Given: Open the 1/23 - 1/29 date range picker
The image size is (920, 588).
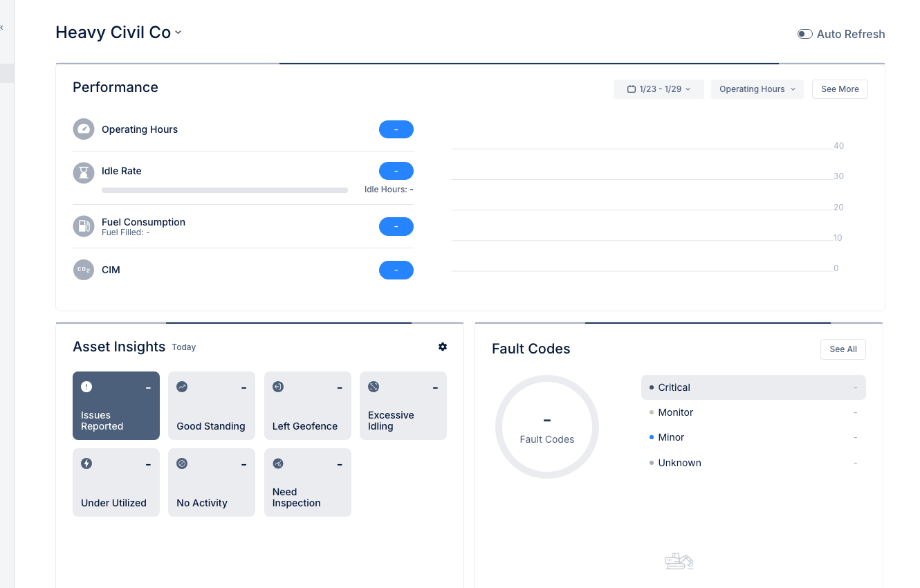Looking at the screenshot, I should [x=658, y=89].
